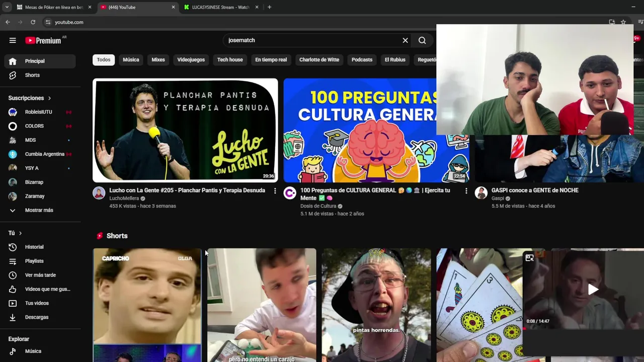Click LuchoMellera channel avatar

pos(99,193)
